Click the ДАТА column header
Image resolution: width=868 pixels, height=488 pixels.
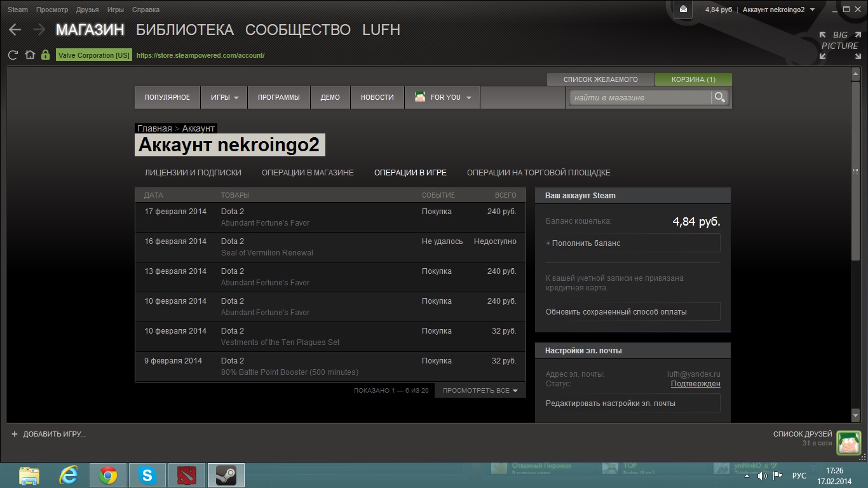point(154,195)
